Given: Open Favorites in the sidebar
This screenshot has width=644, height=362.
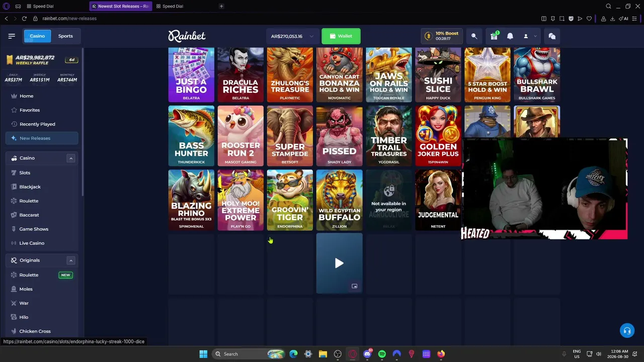Looking at the screenshot, I should (42, 110).
